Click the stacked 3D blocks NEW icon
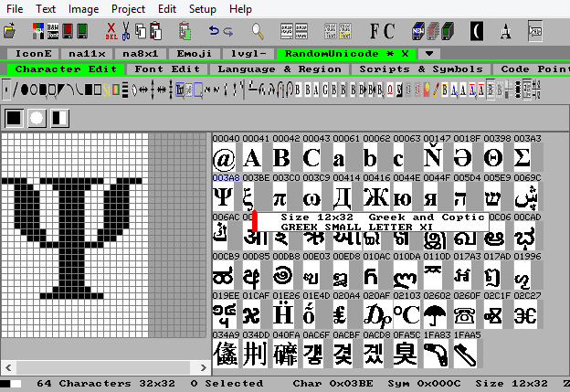570x392 pixels. (x=418, y=31)
